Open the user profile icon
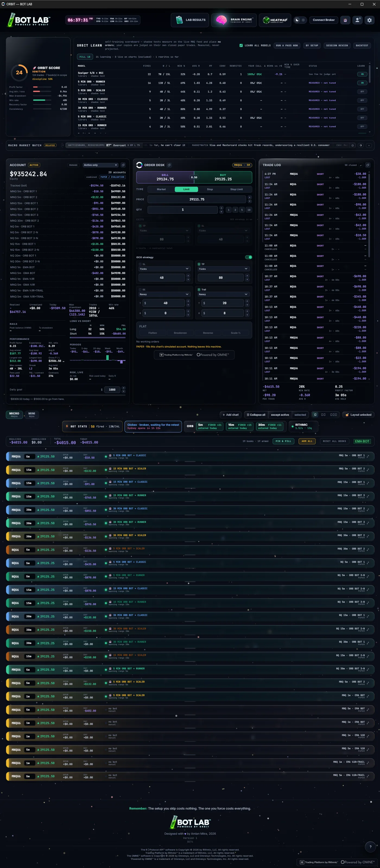Viewport: 380px width, 868px height. coord(357,20)
